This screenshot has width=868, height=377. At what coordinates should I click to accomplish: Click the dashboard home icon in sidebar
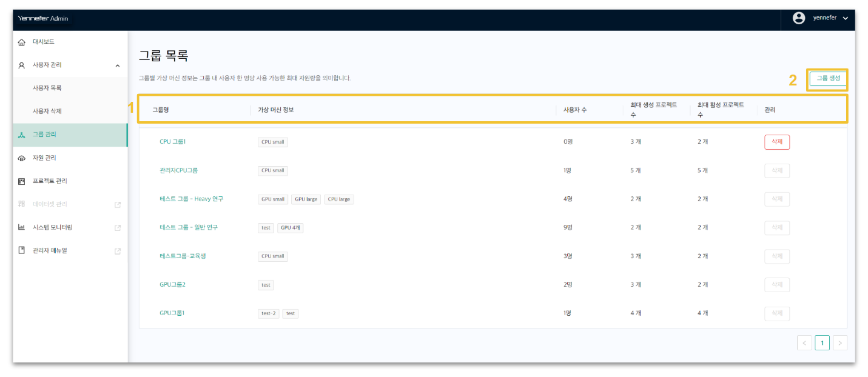[22, 42]
